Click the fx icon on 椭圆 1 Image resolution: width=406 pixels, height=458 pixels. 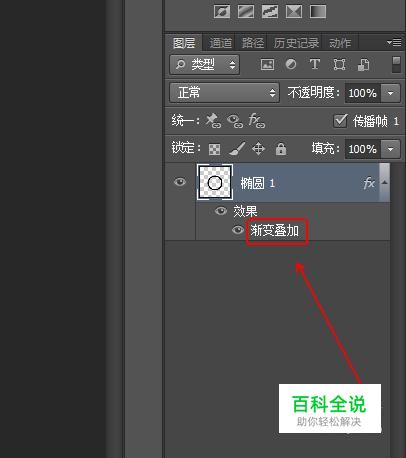point(369,183)
